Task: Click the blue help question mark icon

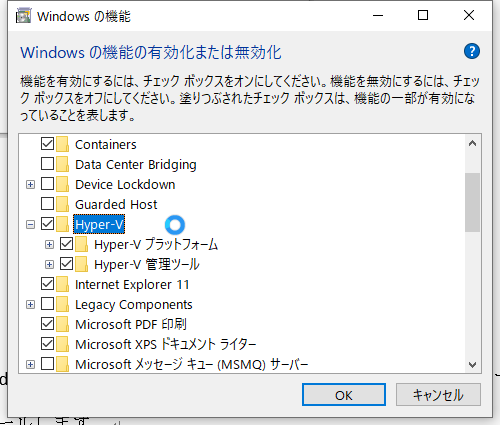Action: click(x=472, y=51)
